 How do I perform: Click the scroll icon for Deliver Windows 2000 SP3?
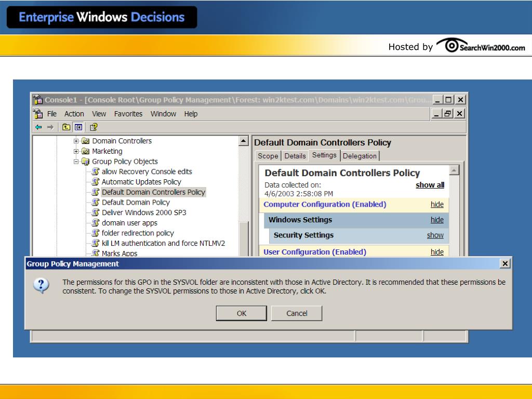click(x=96, y=212)
